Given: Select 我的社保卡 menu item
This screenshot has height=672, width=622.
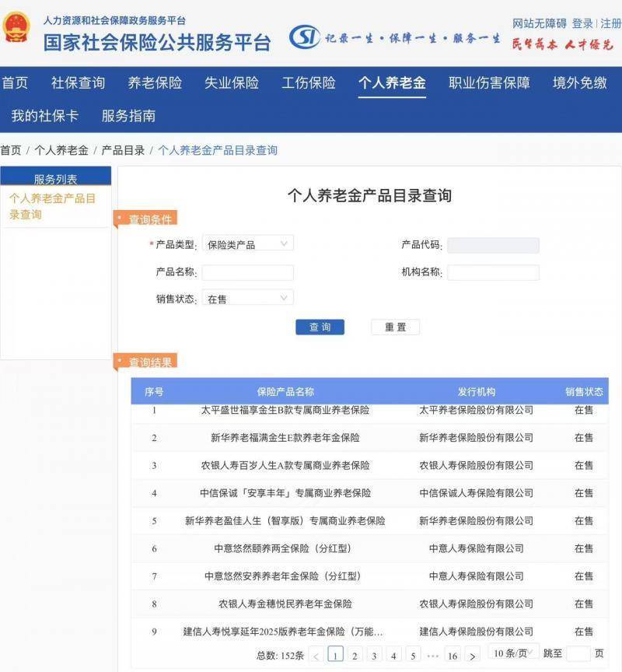Looking at the screenshot, I should 44,116.
